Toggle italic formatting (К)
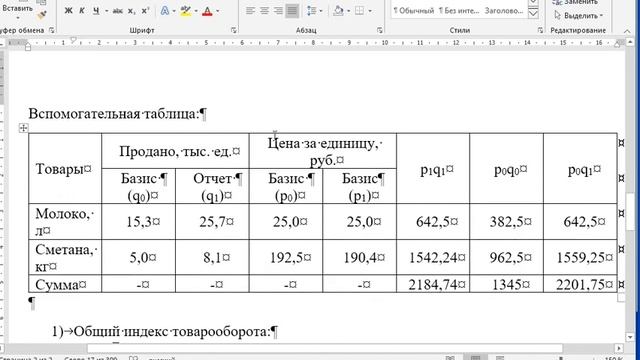Image resolution: width=640 pixels, height=360 pixels. pyautogui.click(x=82, y=11)
